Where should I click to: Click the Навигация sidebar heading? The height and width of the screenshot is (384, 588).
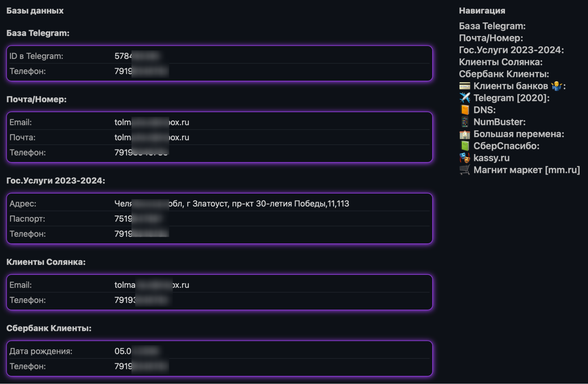(x=482, y=11)
